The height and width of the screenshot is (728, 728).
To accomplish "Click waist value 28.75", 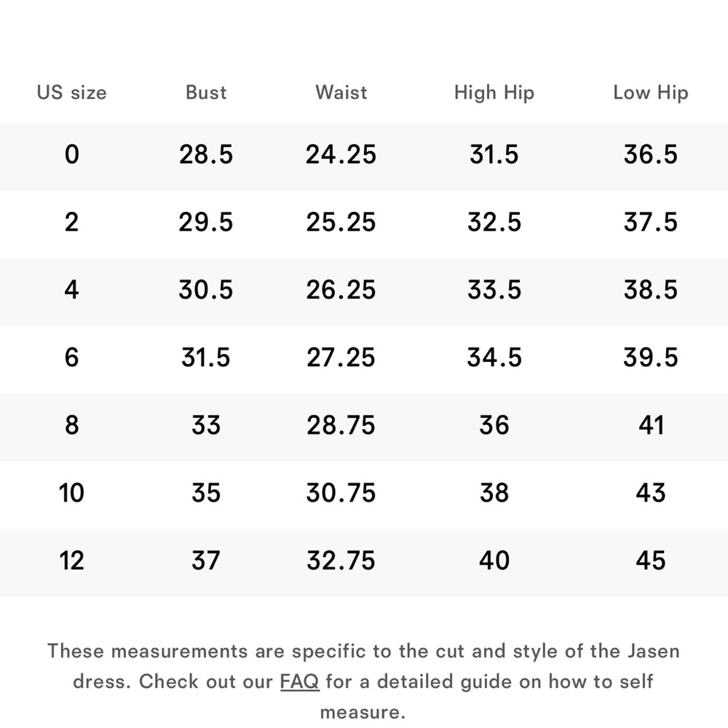I will click(341, 425).
